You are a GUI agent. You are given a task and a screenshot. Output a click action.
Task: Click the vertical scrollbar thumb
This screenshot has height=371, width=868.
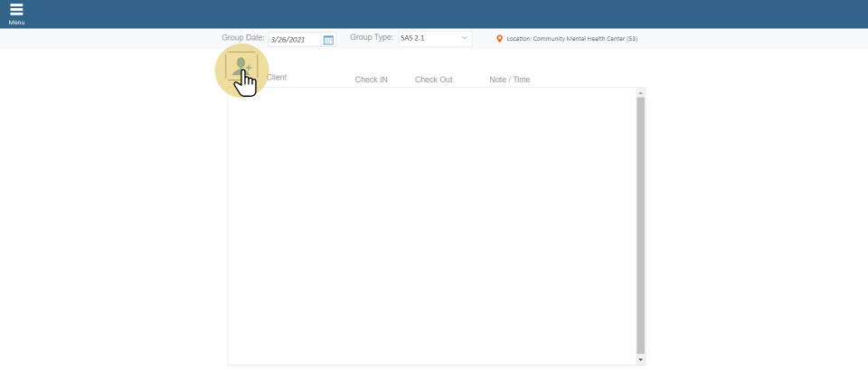640,224
